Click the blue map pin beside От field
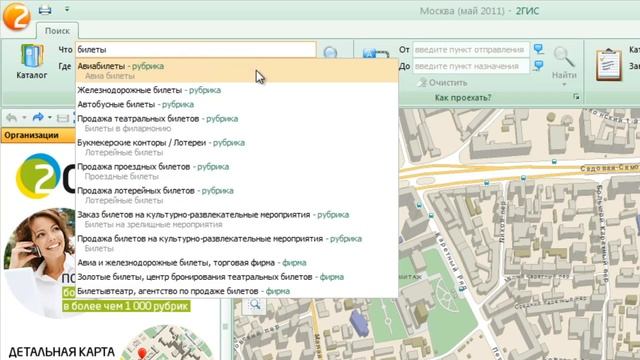640x360 pixels. coord(539,49)
